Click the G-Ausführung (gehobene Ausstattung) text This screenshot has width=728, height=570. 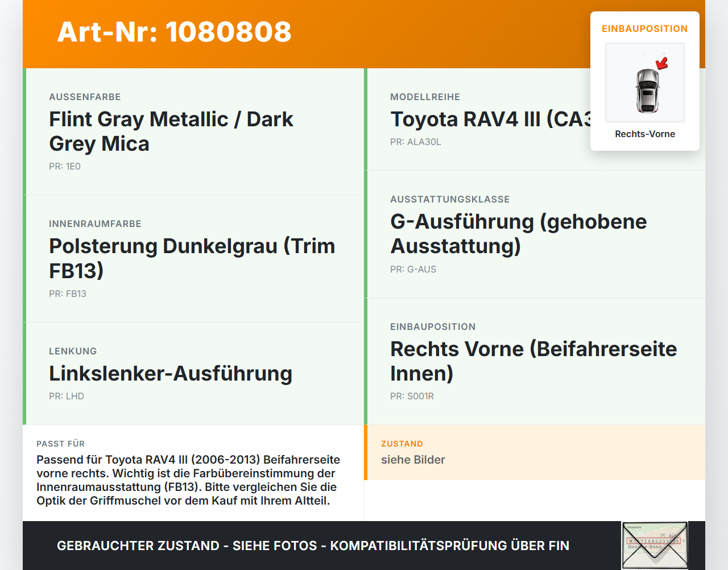point(519,234)
